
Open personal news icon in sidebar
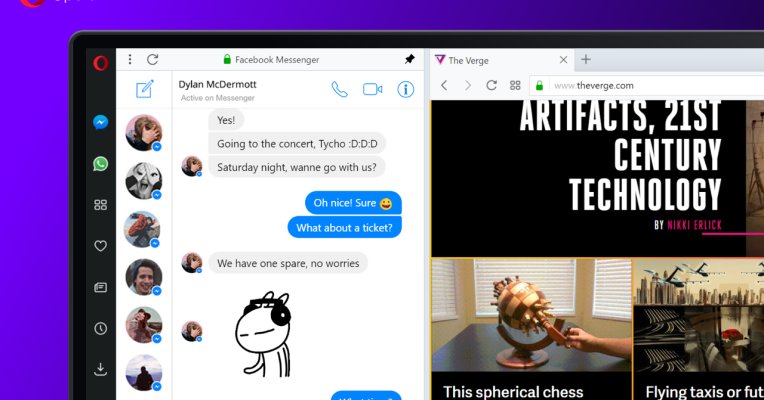pyautogui.click(x=100, y=287)
